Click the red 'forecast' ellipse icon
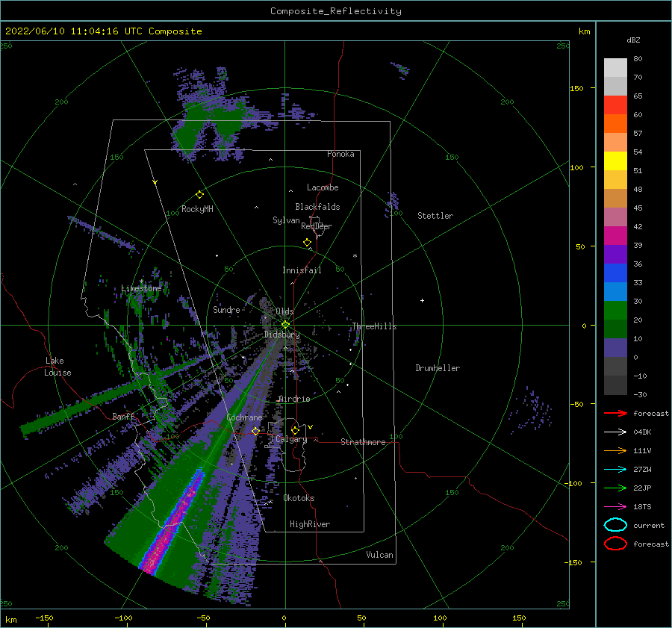This screenshot has height=628, width=672. click(x=615, y=544)
